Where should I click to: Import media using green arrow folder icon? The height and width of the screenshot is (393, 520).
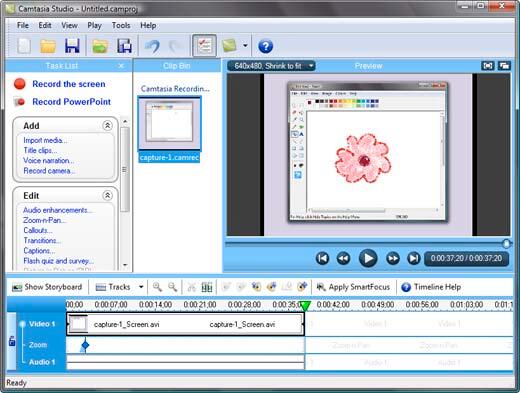click(x=100, y=46)
